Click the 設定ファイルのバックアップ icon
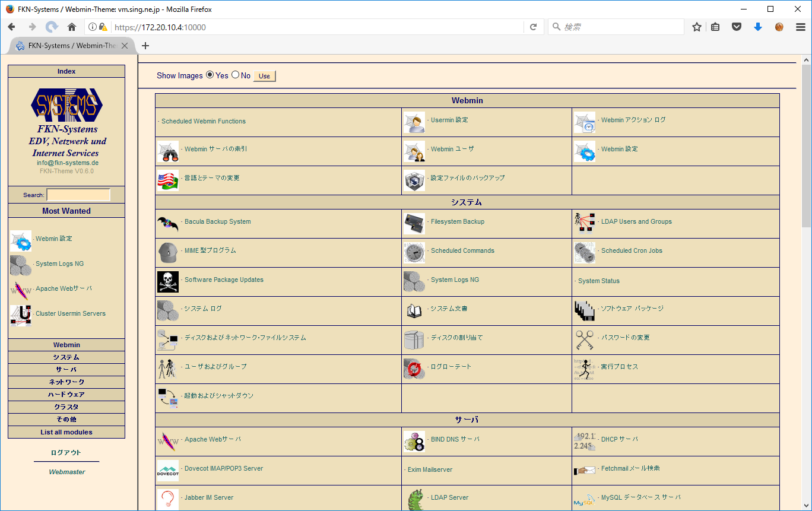Screen dimensions: 812x511 (x=414, y=180)
